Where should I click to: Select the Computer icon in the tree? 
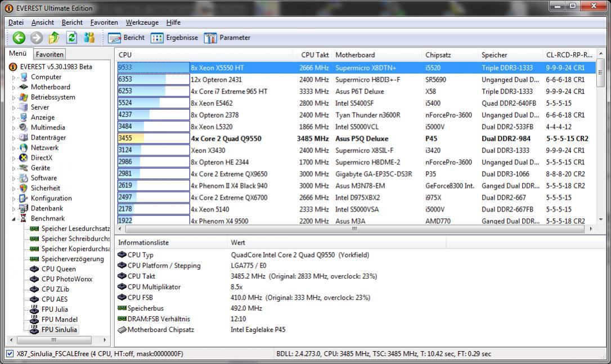coord(24,77)
